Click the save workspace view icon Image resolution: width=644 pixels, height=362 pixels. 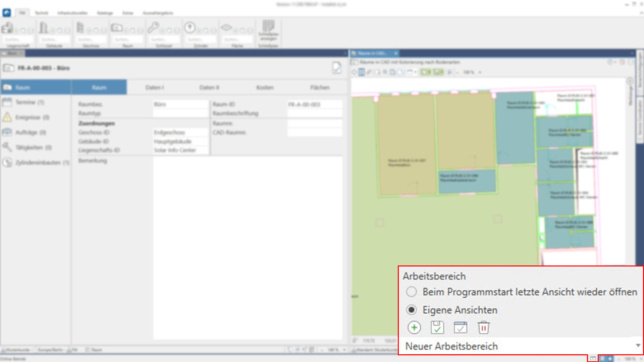click(x=437, y=327)
